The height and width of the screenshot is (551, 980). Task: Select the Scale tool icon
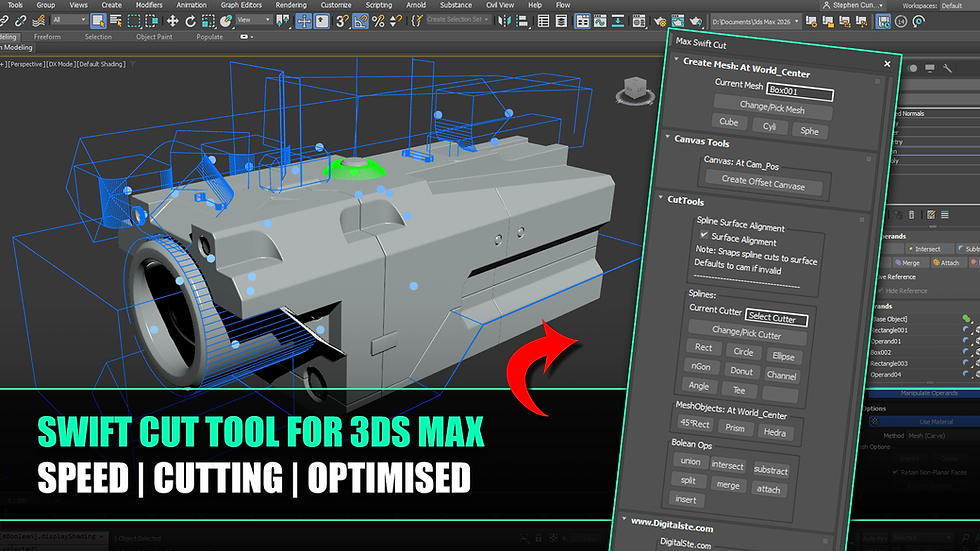pyautogui.click(x=208, y=21)
